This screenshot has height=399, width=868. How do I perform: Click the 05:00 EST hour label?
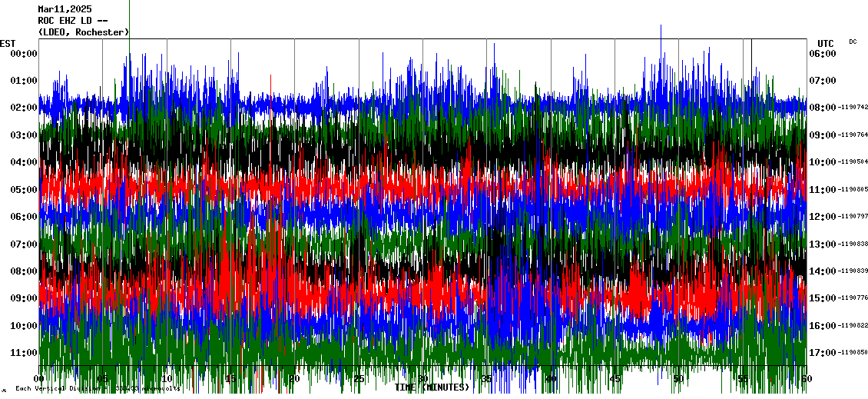25,190
